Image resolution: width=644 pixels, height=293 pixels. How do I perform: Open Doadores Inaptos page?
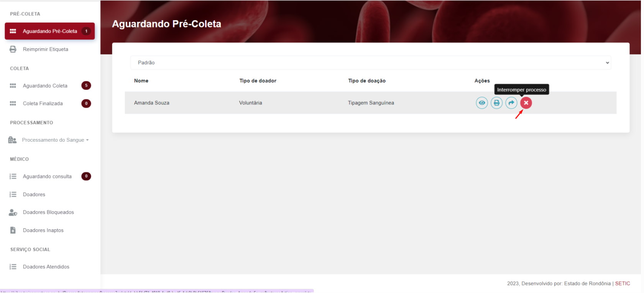coord(43,230)
